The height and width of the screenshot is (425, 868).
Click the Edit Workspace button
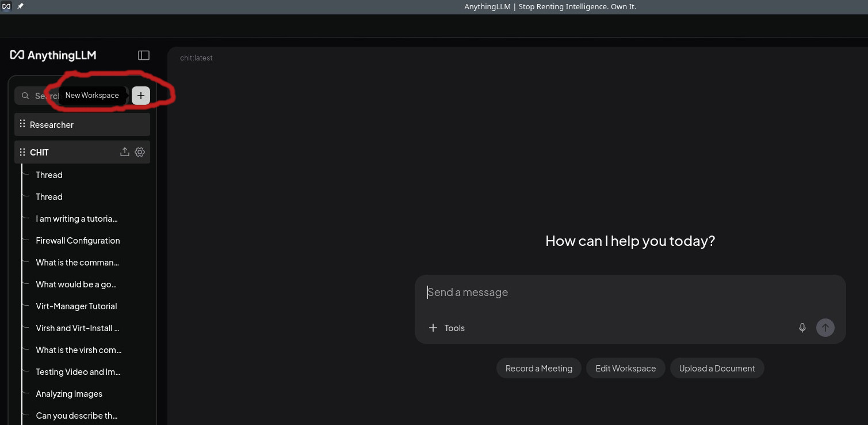(626, 369)
